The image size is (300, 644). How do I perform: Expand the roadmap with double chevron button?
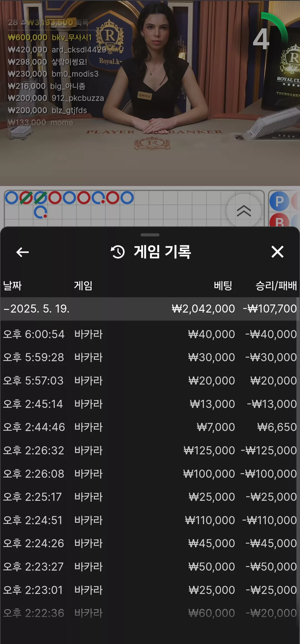pos(244,210)
